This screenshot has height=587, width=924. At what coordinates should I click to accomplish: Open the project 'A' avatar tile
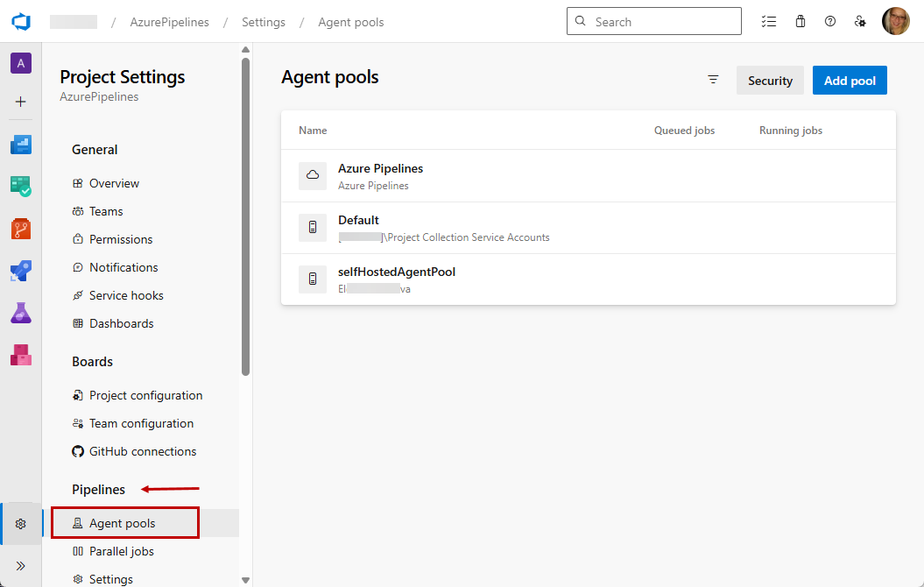click(21, 63)
